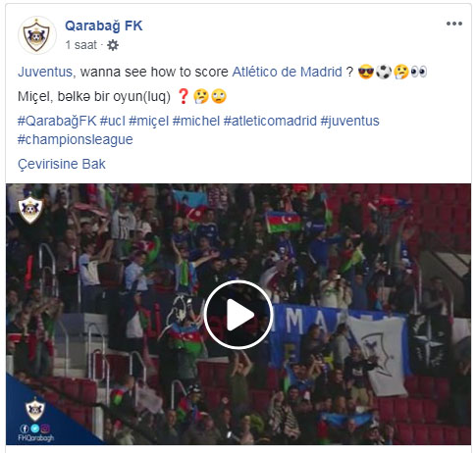
Task: Open the three-dots post options menu
Action: (x=454, y=24)
